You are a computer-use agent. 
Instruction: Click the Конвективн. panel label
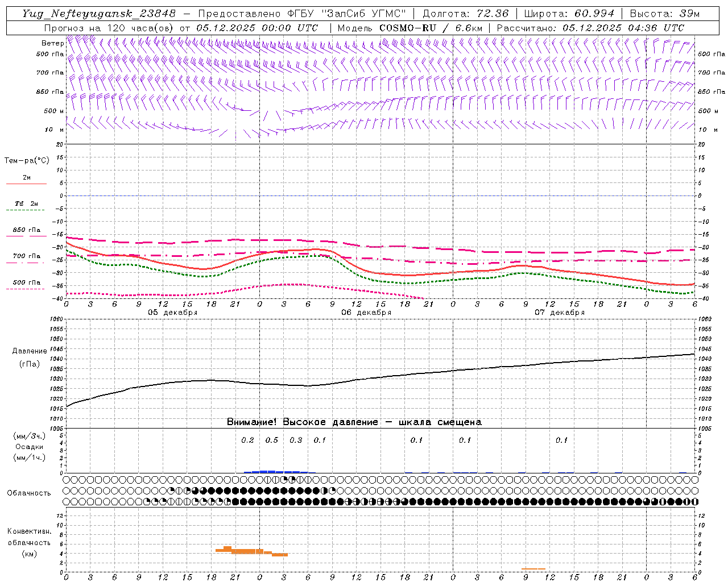point(29,531)
